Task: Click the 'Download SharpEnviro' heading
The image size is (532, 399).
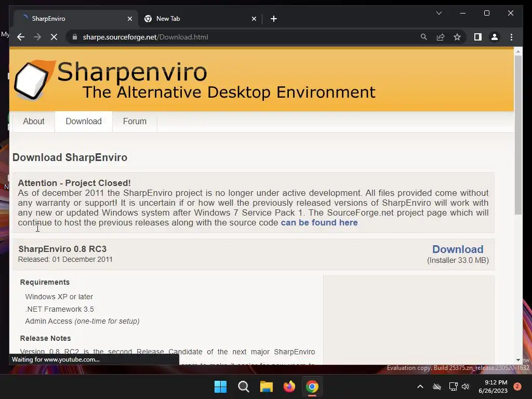Action: 70,157
